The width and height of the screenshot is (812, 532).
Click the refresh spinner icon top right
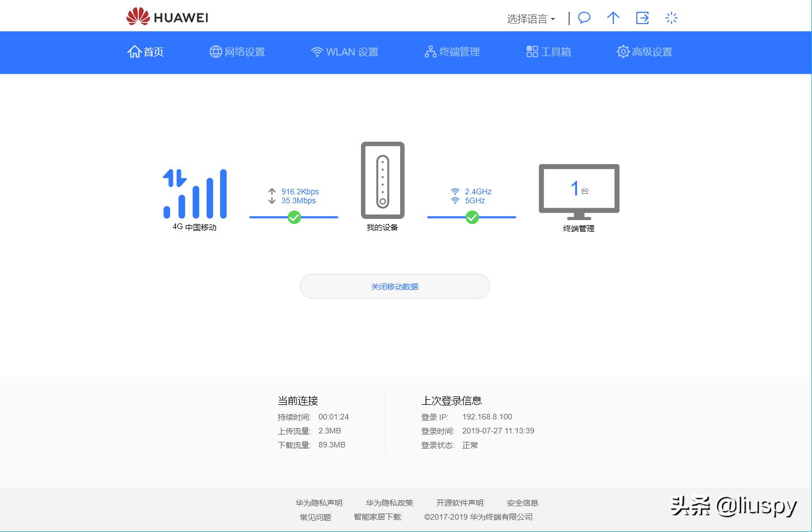point(671,18)
